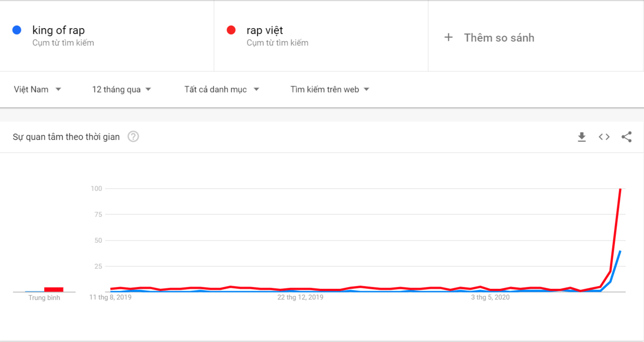644x342 pixels.
Task: Open the Tất cả danh mục category dropdown
Action: point(222,89)
